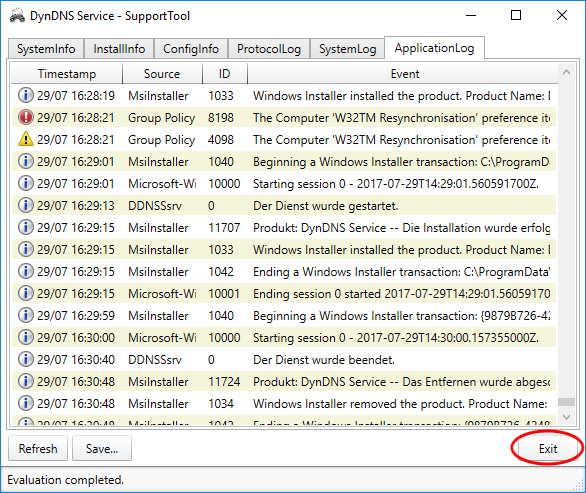
Task: Click red error icon of Group Policy 8198
Action: point(26,117)
